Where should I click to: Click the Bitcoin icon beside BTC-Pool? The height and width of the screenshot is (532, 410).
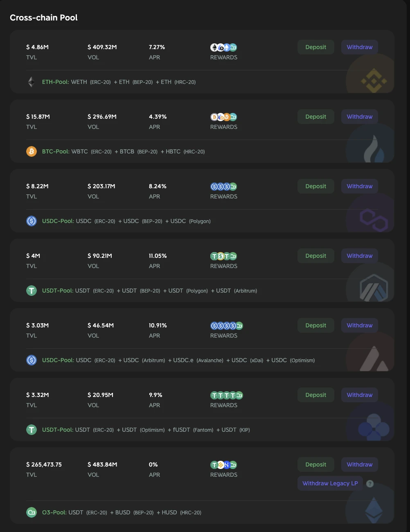click(32, 151)
